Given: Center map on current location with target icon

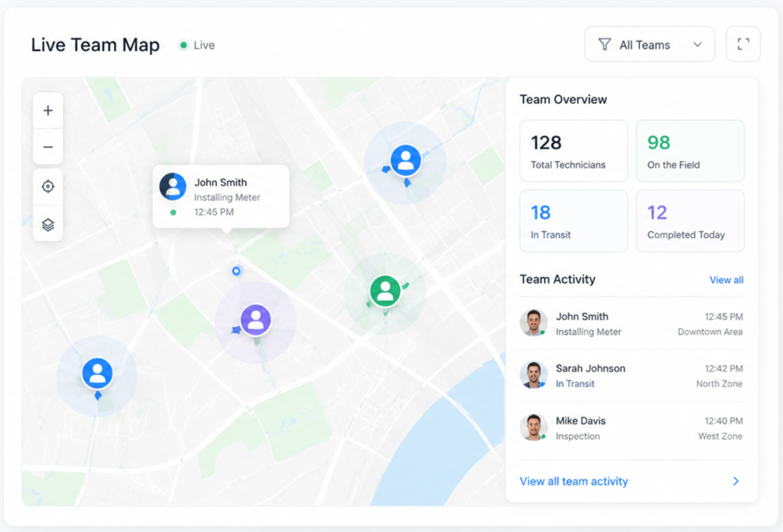Looking at the screenshot, I should [48, 186].
